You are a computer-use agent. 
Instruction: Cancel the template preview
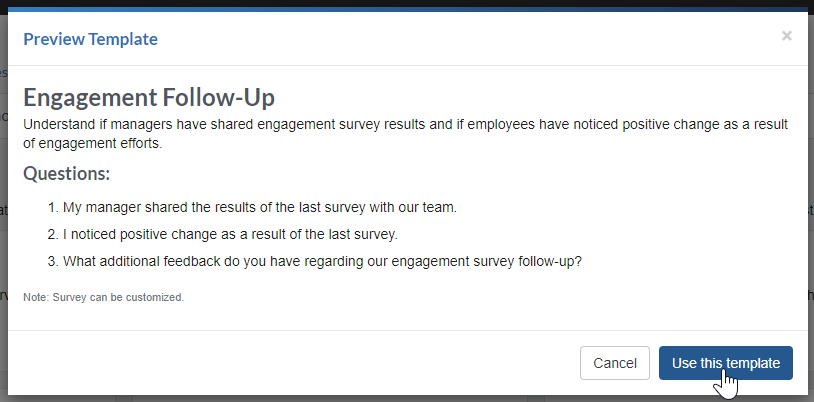point(615,363)
